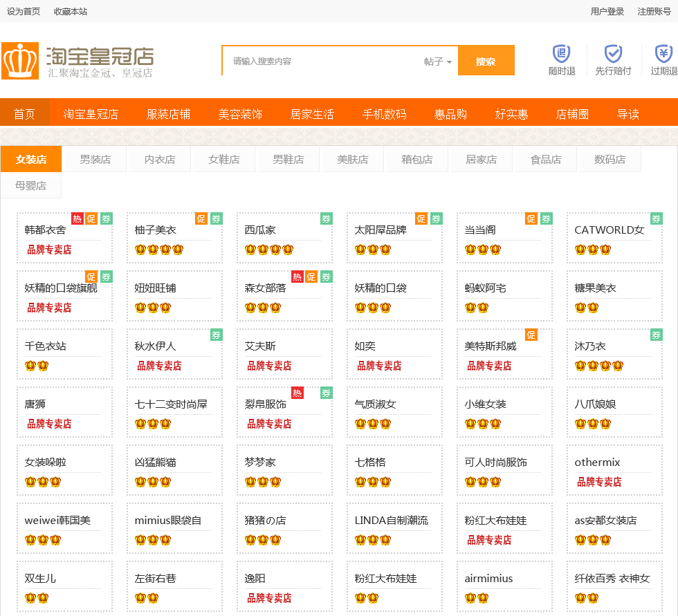Open the 帖子 search type dropdown
Viewport: 678px width, 616px height.
tap(437, 62)
